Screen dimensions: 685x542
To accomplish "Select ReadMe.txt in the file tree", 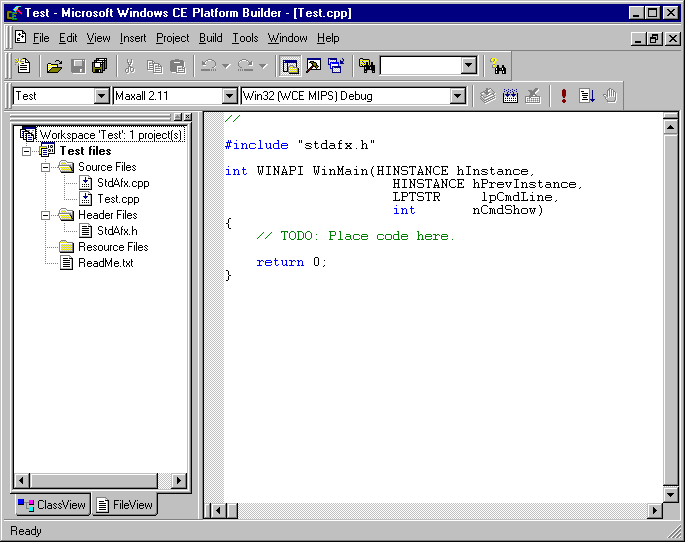I will 106,263.
